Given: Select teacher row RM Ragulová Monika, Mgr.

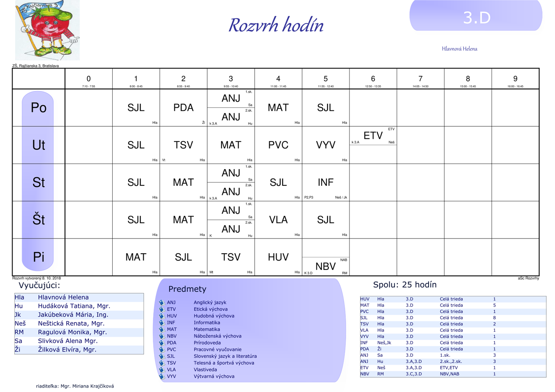Looking at the screenshot, I should tap(79, 332).
